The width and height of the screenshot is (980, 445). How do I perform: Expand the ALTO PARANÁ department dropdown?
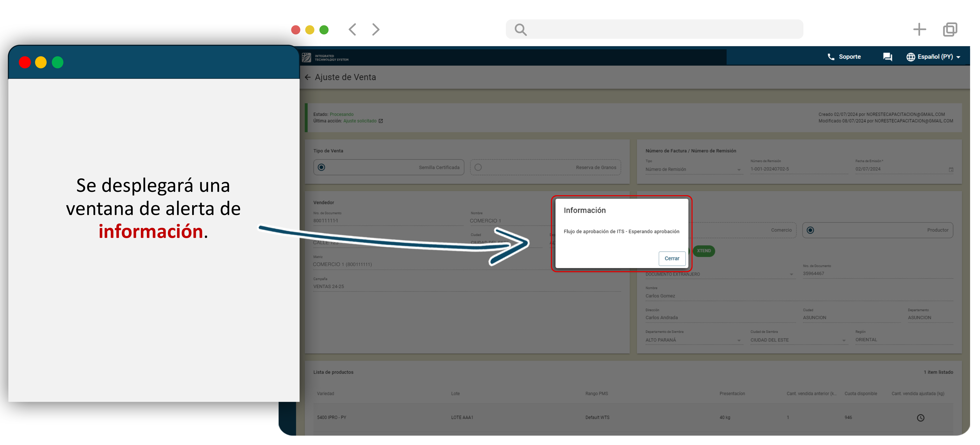739,341
